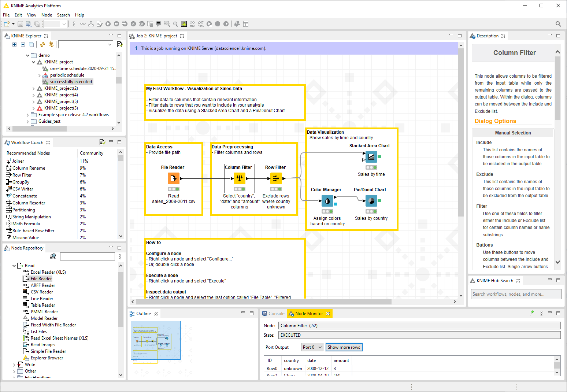The width and height of the screenshot is (567, 392).
Task: Open the Node menu
Action: pyautogui.click(x=47, y=15)
